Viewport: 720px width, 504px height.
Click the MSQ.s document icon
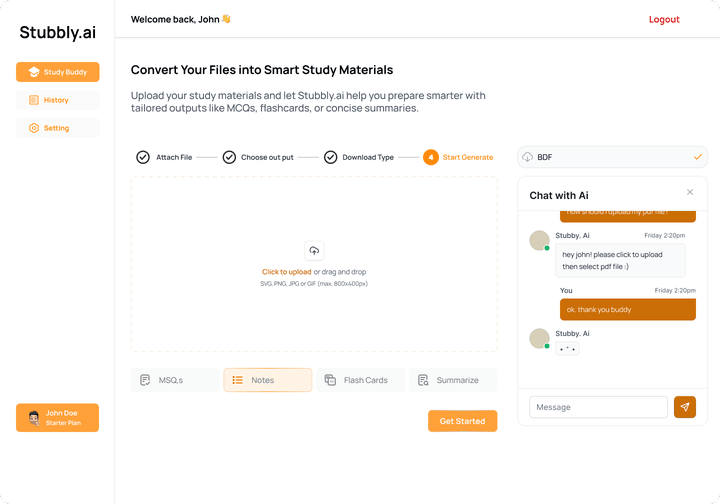(145, 380)
